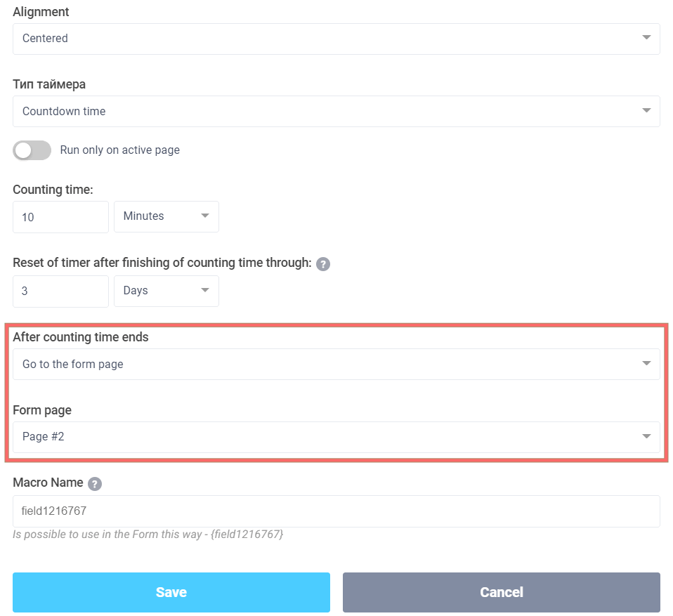673x616 pixels.
Task: Click the Save button
Action: 171,592
